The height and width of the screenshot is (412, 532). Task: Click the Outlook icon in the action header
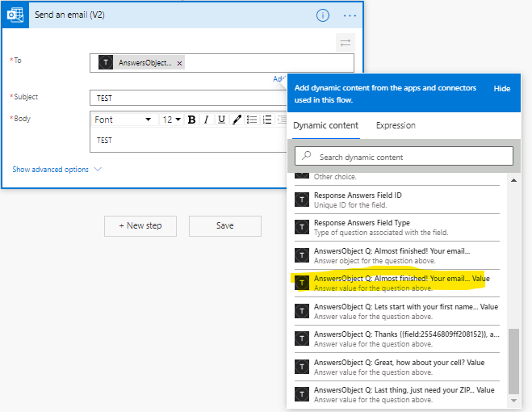pyautogui.click(x=15, y=15)
